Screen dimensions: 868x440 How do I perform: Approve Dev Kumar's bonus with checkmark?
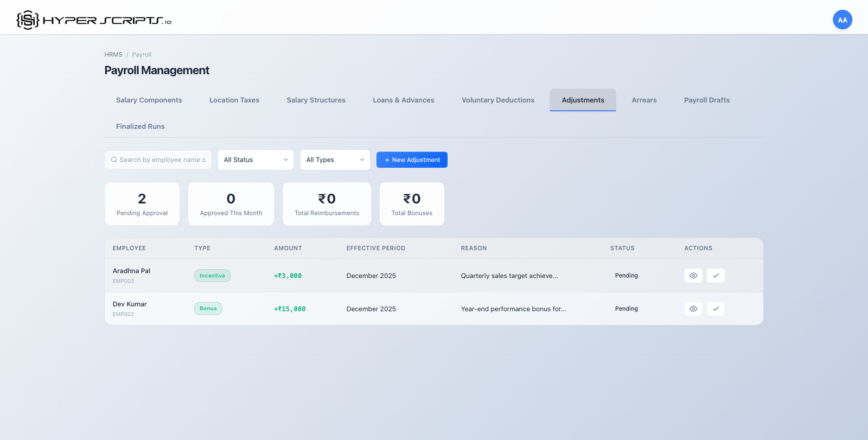pyautogui.click(x=716, y=309)
